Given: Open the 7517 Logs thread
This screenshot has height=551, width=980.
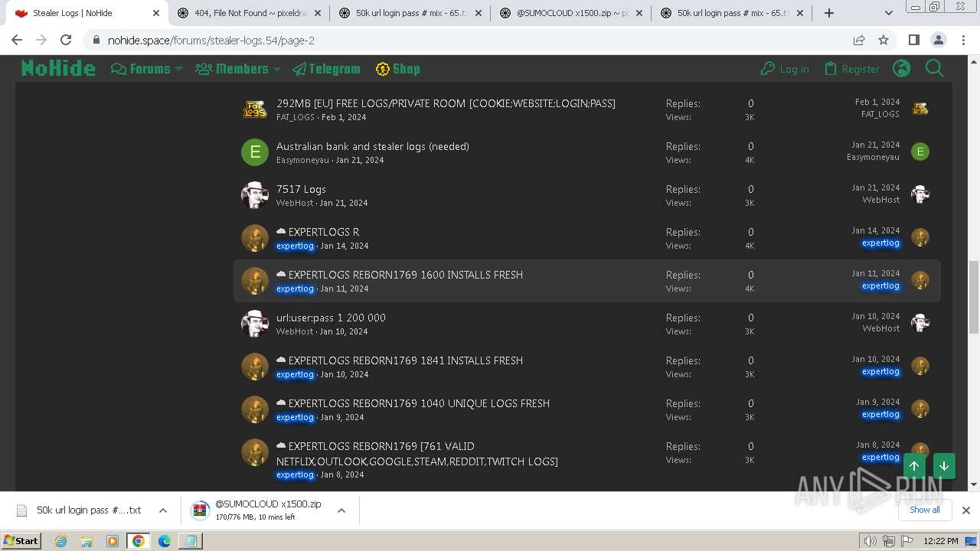Looking at the screenshot, I should (x=301, y=189).
